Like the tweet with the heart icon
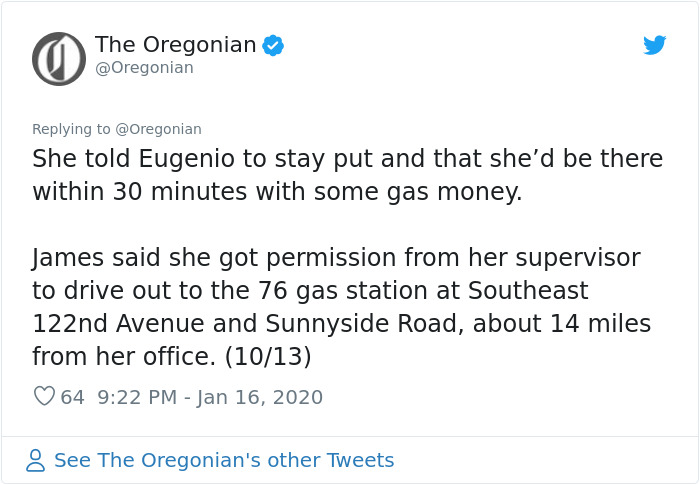This screenshot has width=700, height=485. tap(44, 397)
